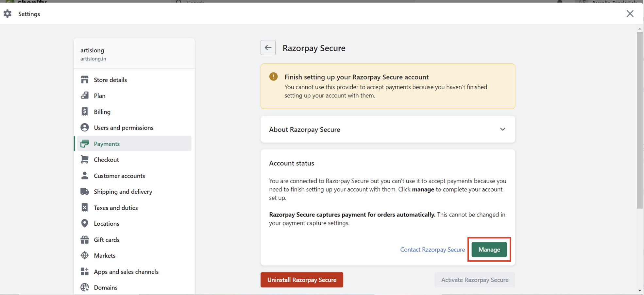The height and width of the screenshot is (295, 644).
Task: Open Taxes and duties settings
Action: (x=133, y=207)
